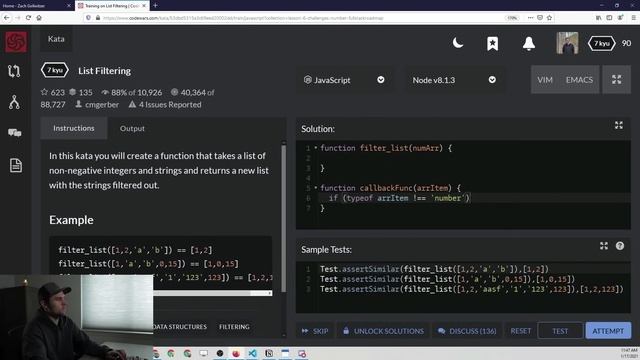Open a new browser tab with plus

tap(155, 5)
